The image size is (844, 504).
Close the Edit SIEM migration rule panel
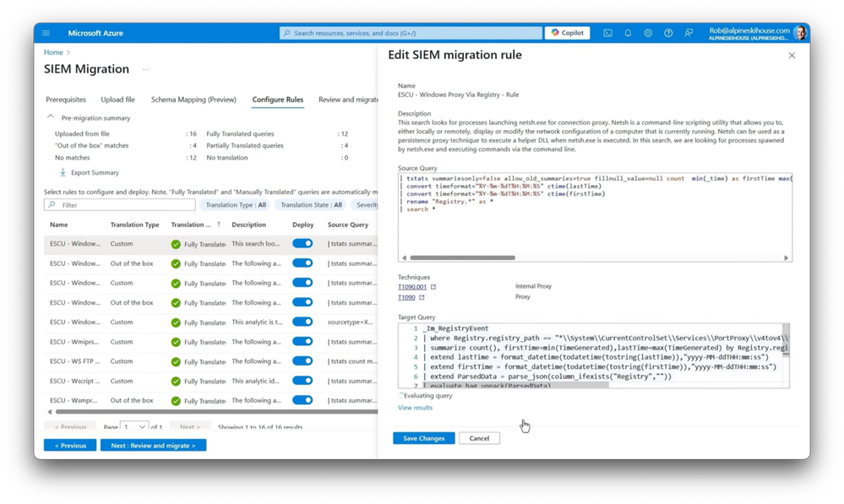tap(792, 56)
